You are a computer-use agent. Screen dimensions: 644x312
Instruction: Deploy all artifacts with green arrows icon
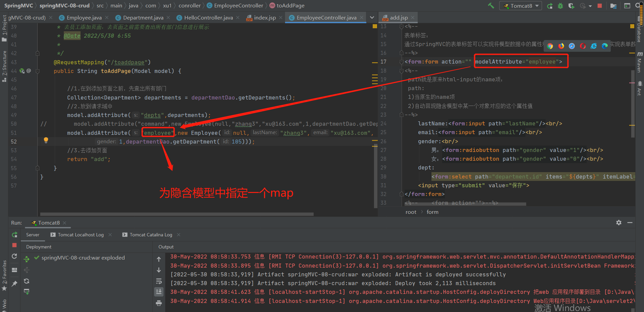coord(27,259)
